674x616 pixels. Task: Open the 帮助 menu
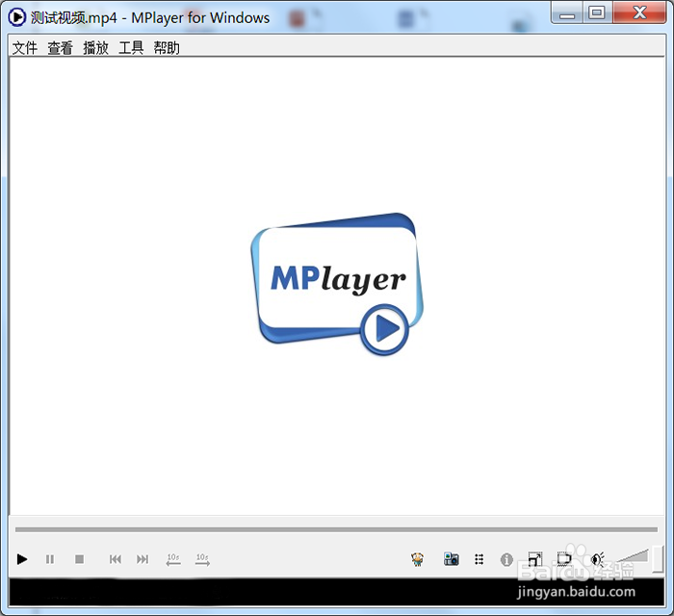click(167, 48)
